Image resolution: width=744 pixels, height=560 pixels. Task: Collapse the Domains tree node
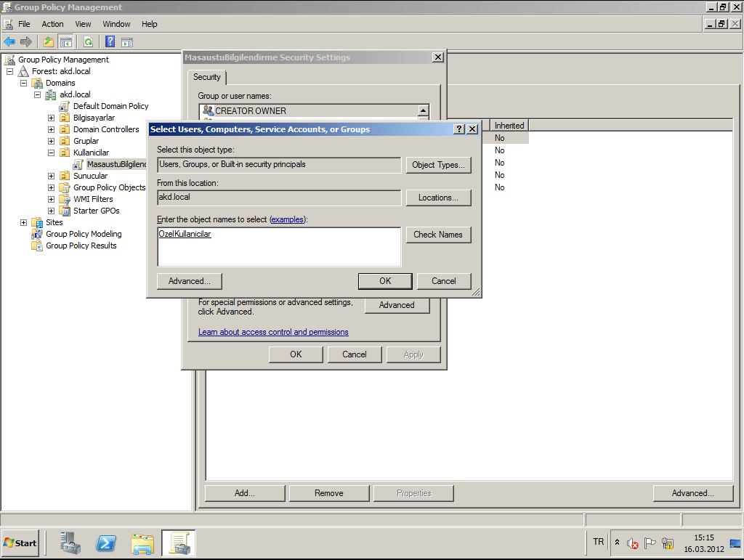[23, 83]
